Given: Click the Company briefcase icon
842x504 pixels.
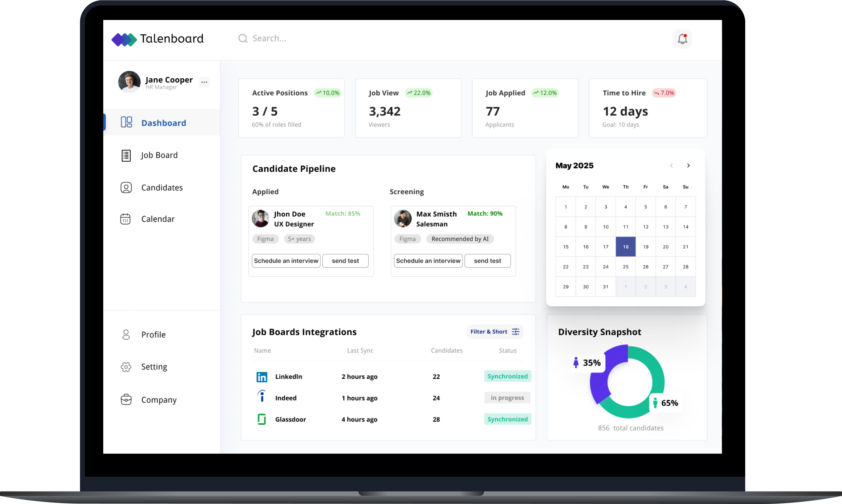Looking at the screenshot, I should pos(126,399).
